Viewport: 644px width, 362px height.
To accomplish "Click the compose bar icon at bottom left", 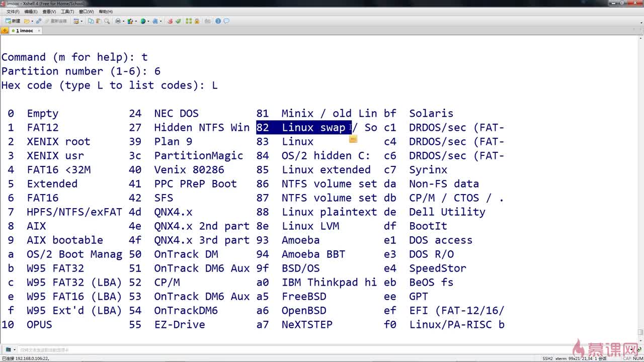I will point(8,349).
